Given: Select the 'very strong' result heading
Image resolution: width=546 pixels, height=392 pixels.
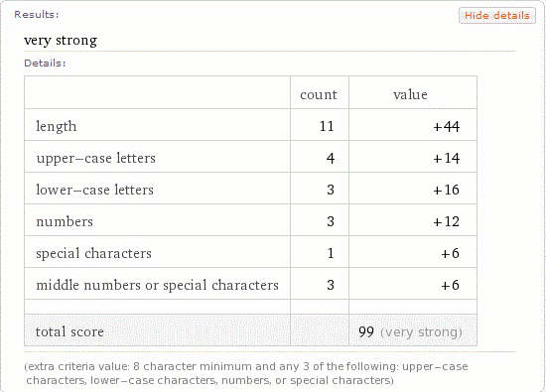Looking at the screenshot, I should pyautogui.click(x=61, y=40).
